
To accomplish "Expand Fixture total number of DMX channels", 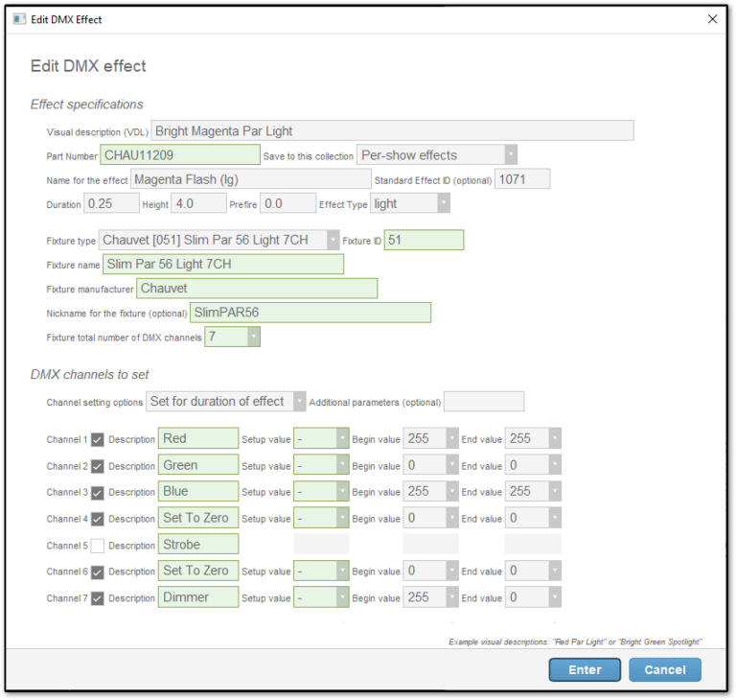I will [x=253, y=337].
